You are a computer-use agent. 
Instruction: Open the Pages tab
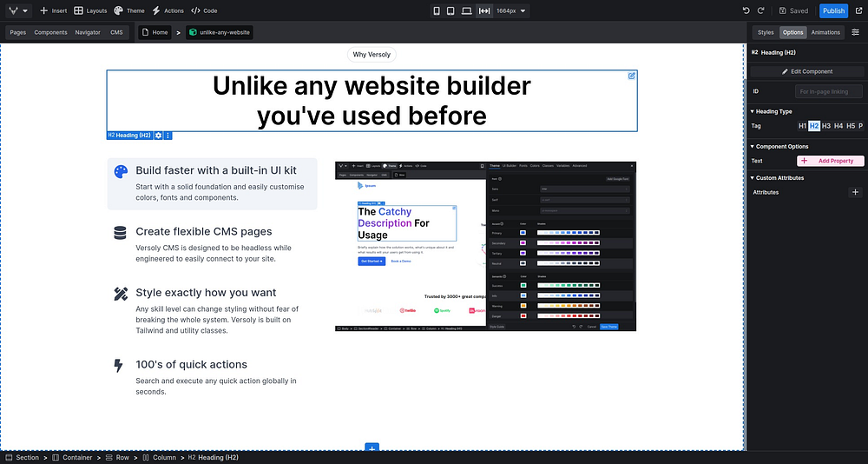point(17,32)
